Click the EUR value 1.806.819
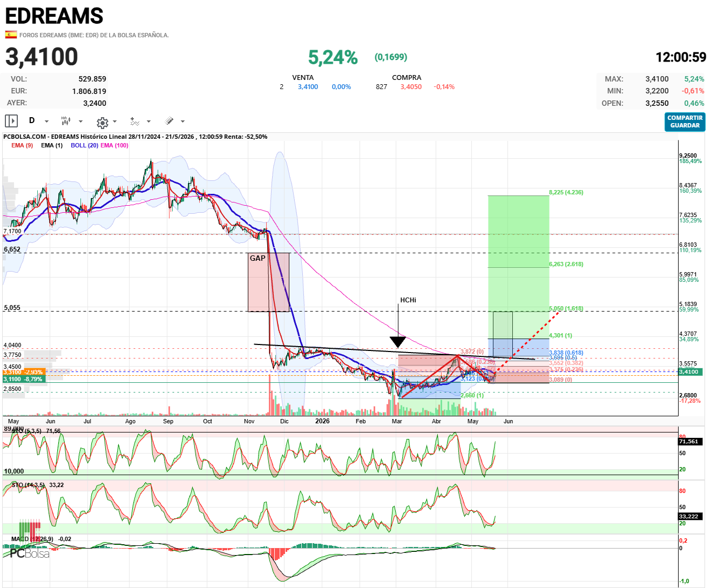Image resolution: width=711 pixels, height=588 pixels. click(89, 91)
